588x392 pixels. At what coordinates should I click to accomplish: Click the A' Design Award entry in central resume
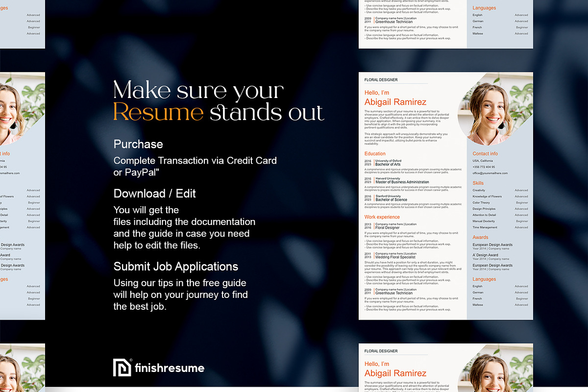point(485,255)
